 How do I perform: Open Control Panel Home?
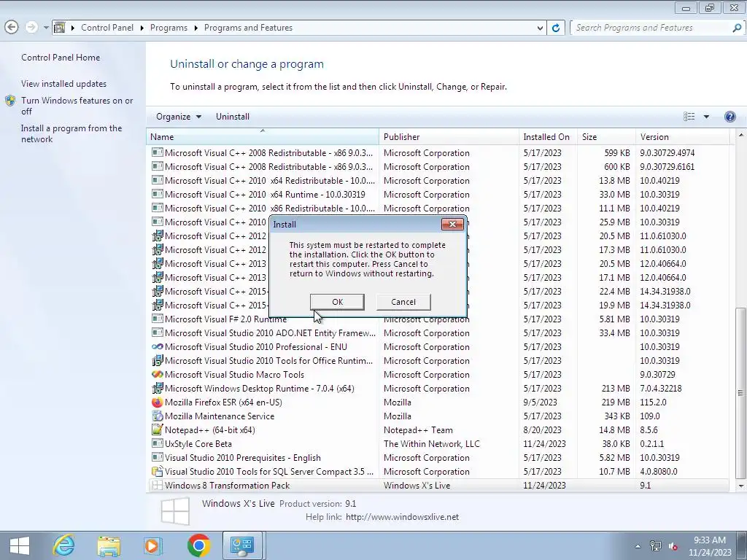[x=61, y=57]
